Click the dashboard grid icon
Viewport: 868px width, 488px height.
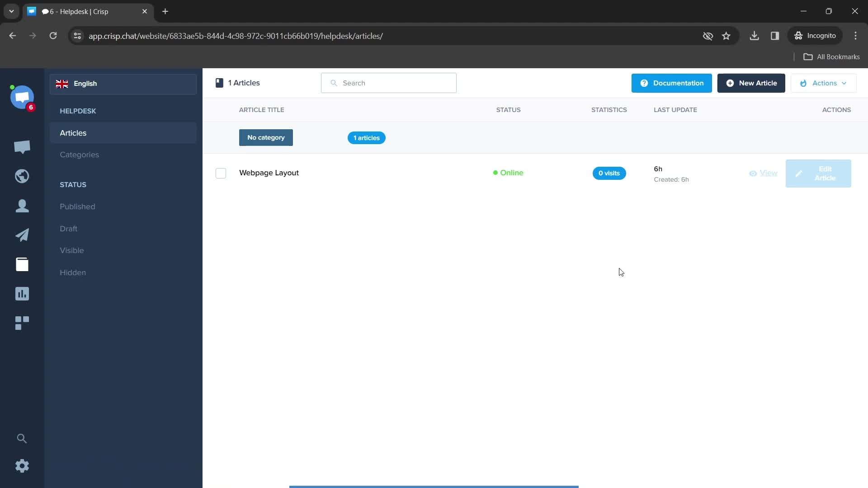(x=22, y=322)
